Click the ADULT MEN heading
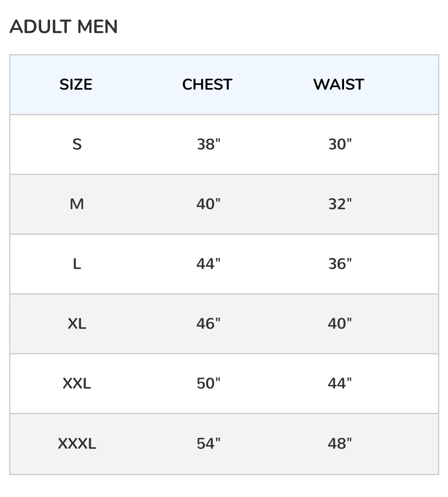 [x=64, y=27]
